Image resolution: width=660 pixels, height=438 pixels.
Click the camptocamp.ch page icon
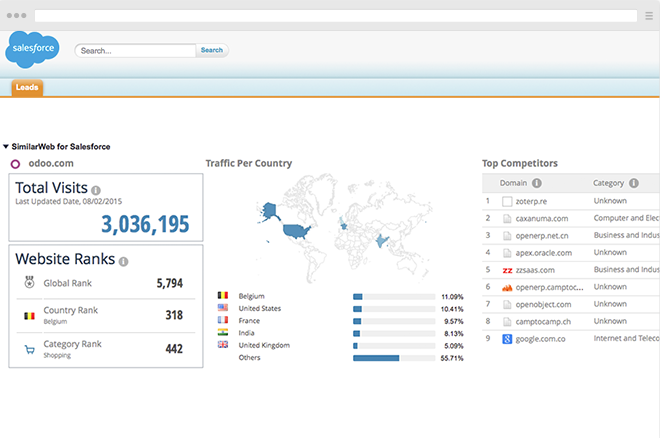tap(507, 322)
